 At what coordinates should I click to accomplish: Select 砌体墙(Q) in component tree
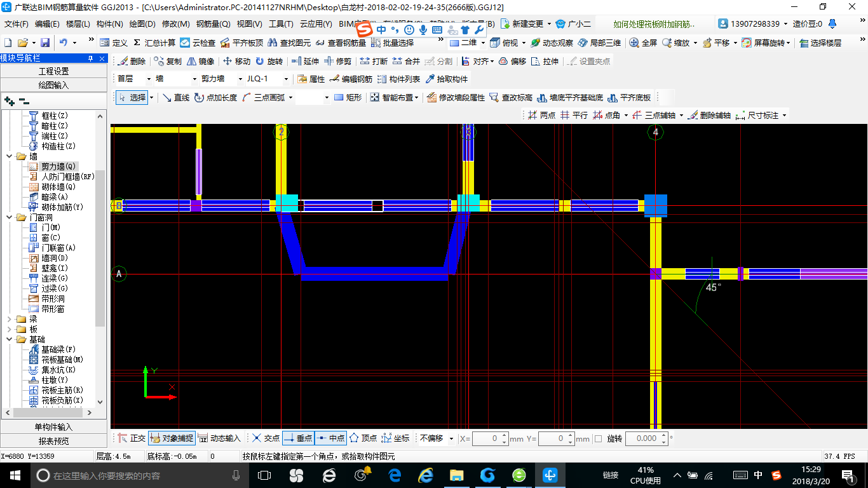click(x=58, y=187)
